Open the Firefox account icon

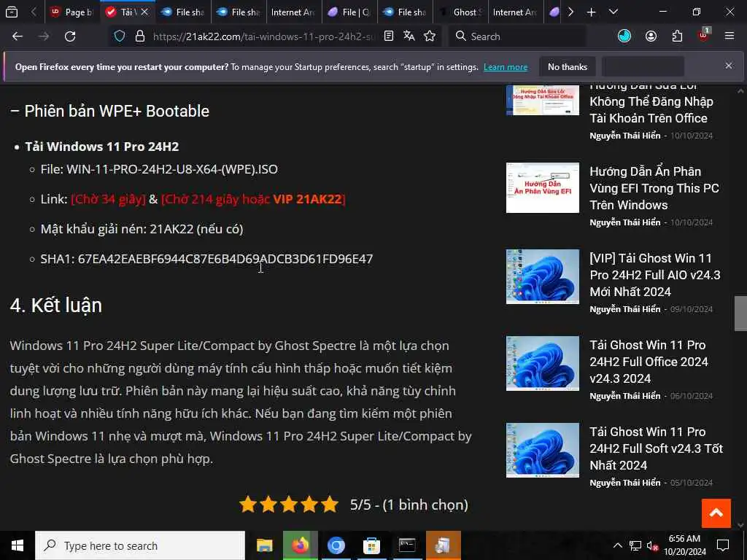tap(651, 36)
